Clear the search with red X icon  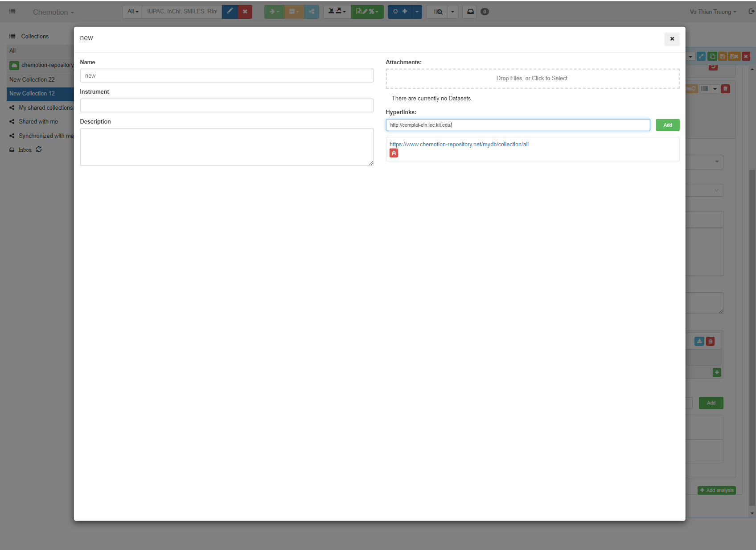pos(245,12)
